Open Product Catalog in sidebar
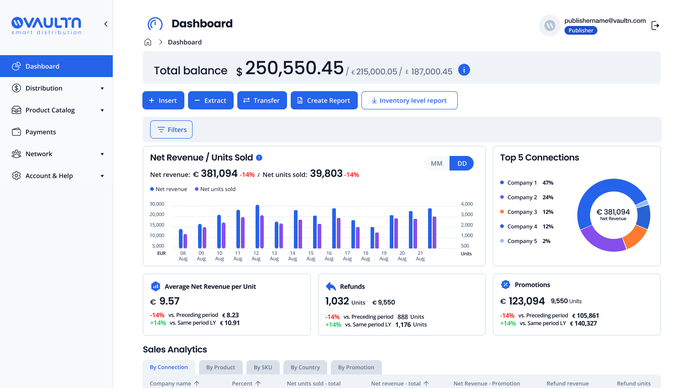The image size is (690, 388). pyautogui.click(x=56, y=110)
